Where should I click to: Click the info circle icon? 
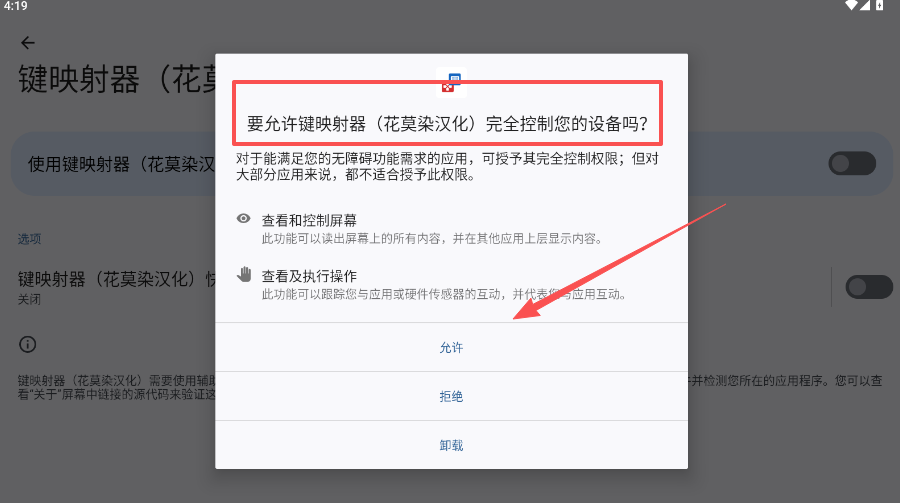[28, 345]
